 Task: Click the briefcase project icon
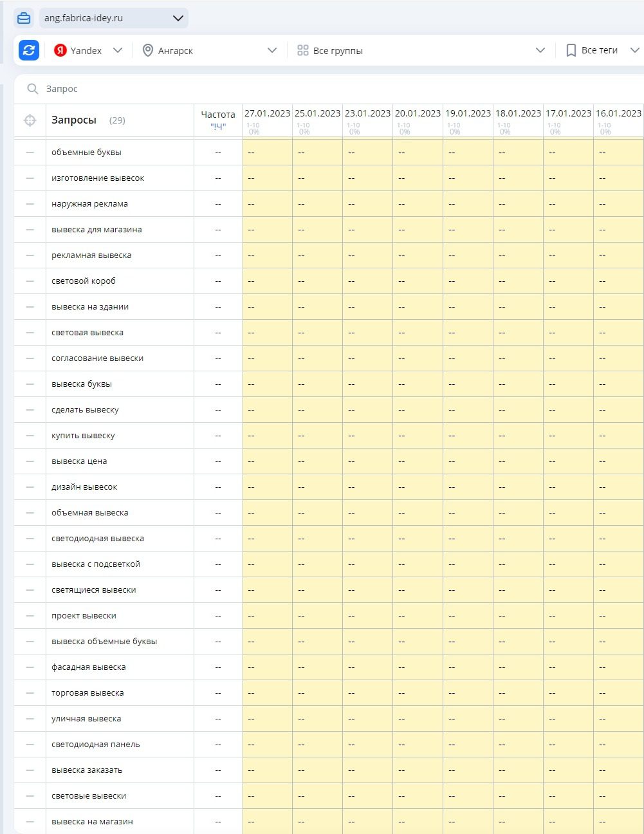(24, 18)
